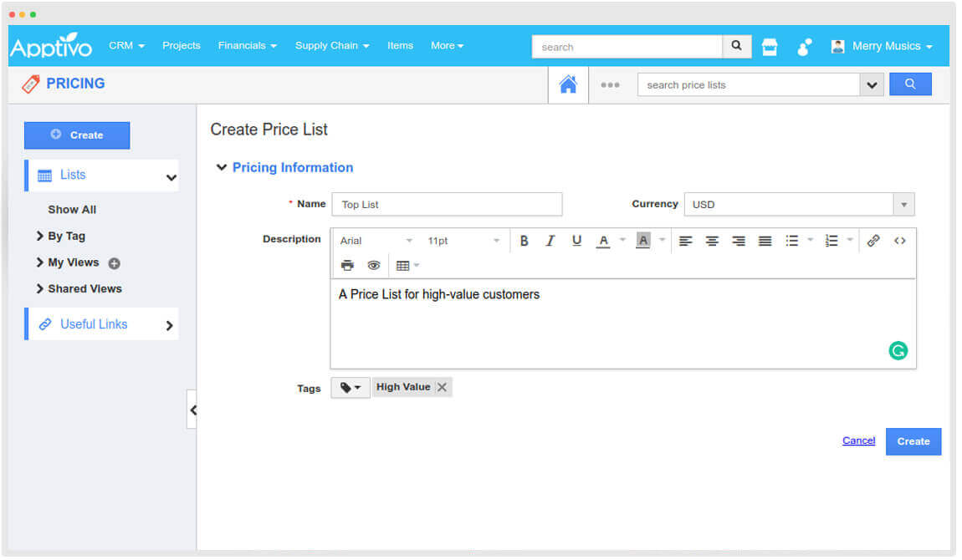Click the app store icon in the header
Image resolution: width=962 pixels, height=560 pixels.
pyautogui.click(x=768, y=46)
